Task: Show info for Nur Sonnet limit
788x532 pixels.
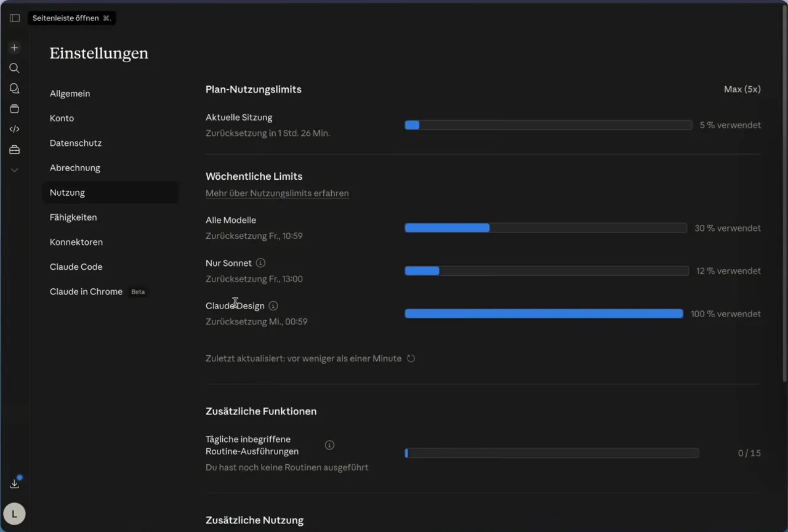Action: 260,263
